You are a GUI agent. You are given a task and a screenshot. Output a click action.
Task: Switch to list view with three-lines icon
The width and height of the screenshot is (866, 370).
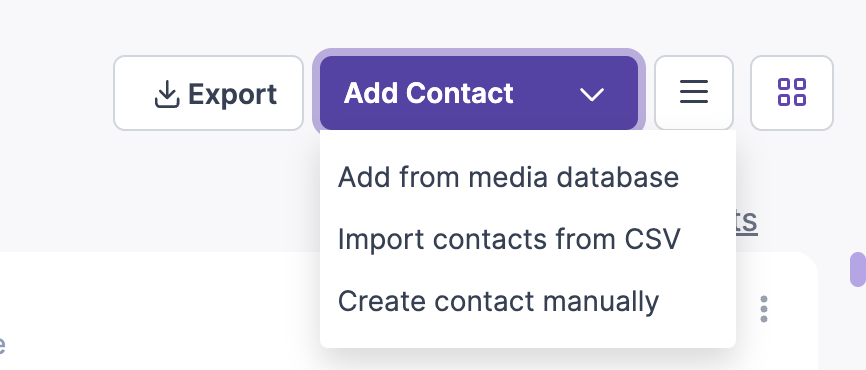694,93
